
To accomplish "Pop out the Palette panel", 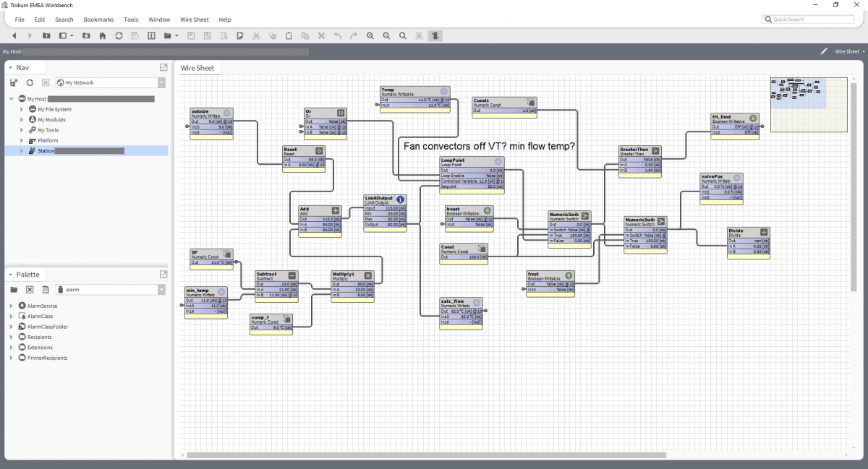I will click(163, 274).
